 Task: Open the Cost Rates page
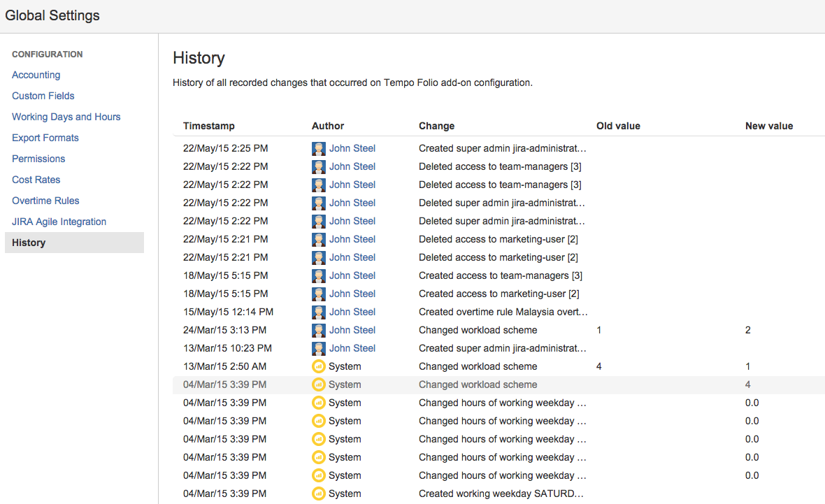(36, 180)
